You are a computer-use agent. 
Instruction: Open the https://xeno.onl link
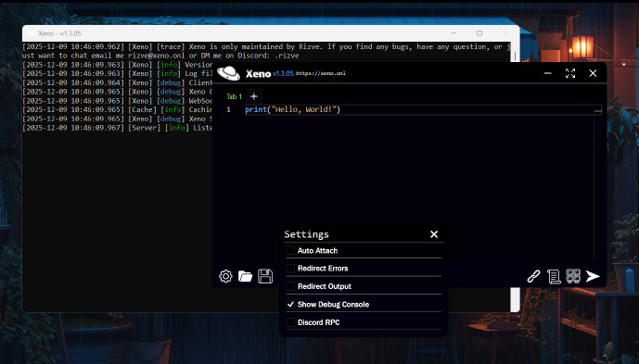321,74
